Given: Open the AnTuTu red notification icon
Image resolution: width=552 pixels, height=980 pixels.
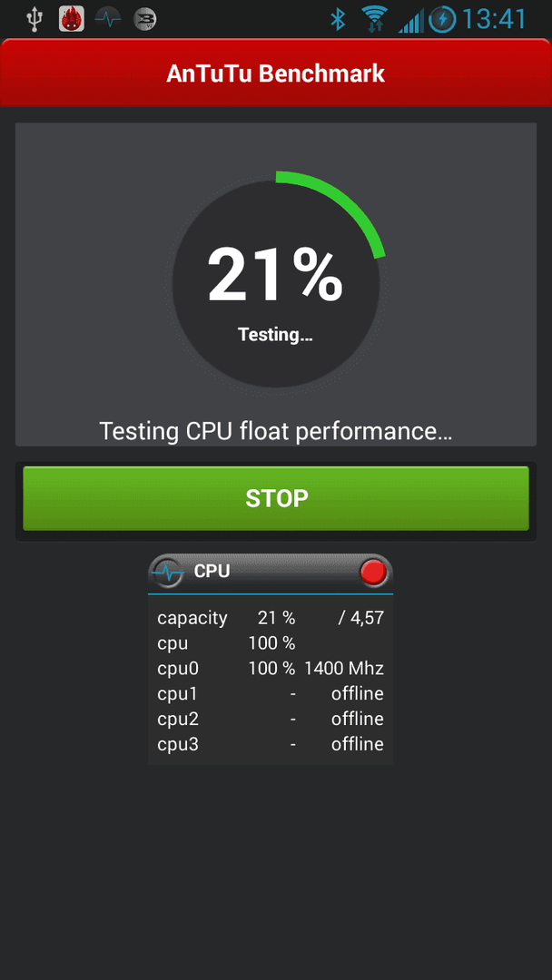Looking at the screenshot, I should point(71,19).
